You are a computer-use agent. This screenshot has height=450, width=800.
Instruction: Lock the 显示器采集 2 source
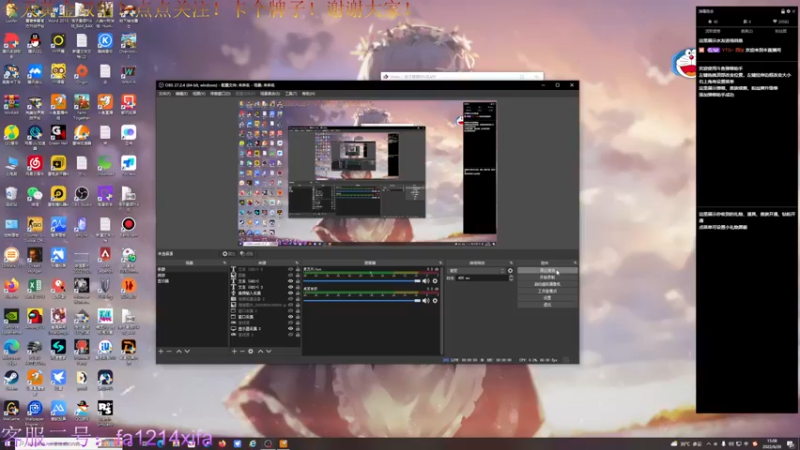click(x=298, y=329)
